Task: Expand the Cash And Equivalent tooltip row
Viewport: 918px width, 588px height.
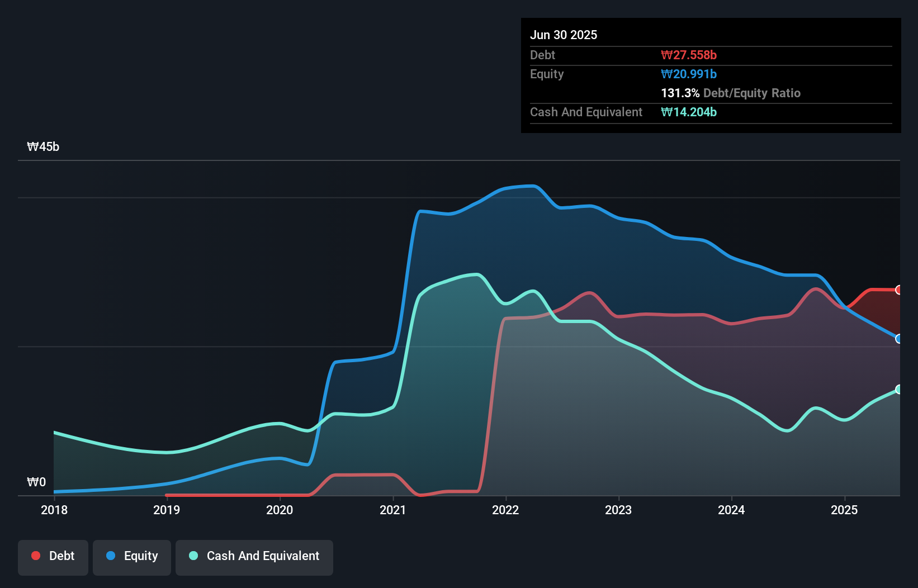Action: pos(585,112)
